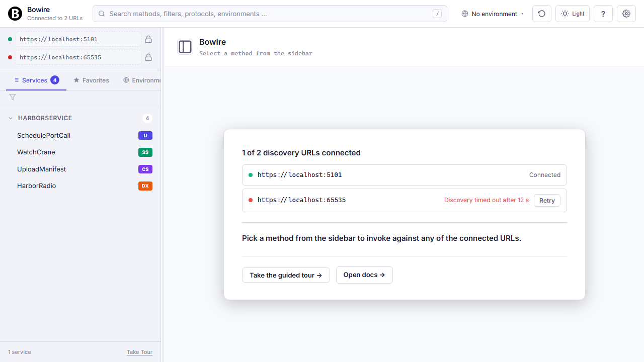Click the slash shortcut hint in search bar
The width and height of the screenshot is (644, 362).
tap(437, 14)
